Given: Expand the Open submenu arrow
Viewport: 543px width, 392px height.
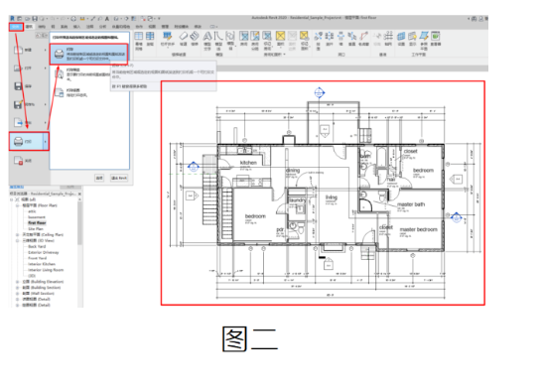Looking at the screenshot, I should [46, 68].
